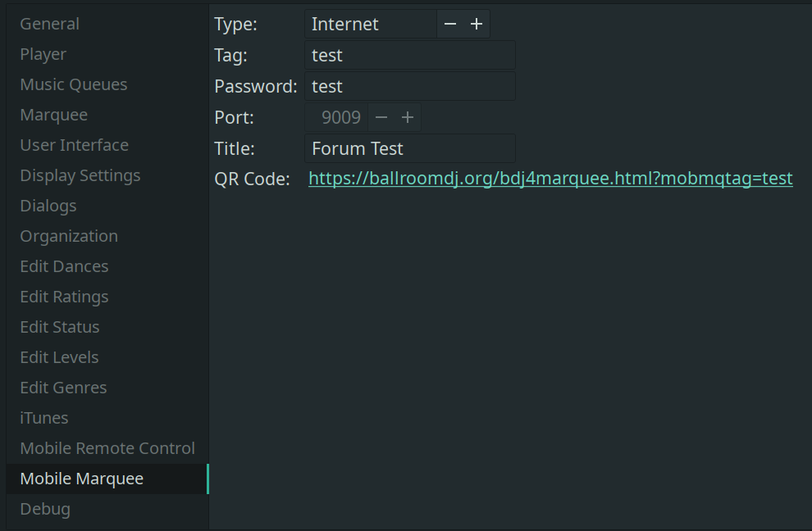
Task: Open the iTunes configuration section
Action: click(x=44, y=419)
